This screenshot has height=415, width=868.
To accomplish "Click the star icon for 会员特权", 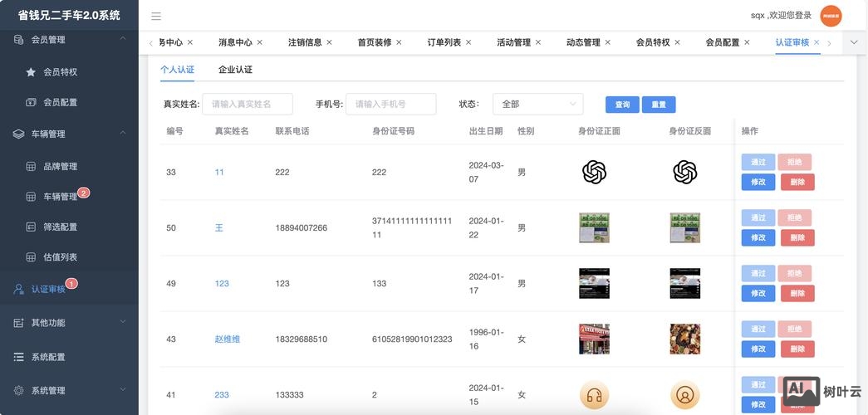I will click(31, 72).
